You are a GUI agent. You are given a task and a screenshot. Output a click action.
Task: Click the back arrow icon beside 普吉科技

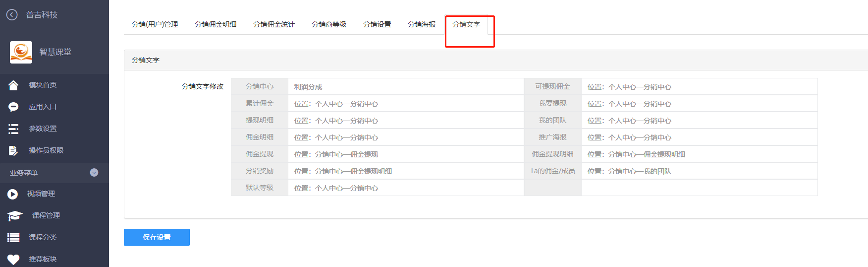coord(12,15)
